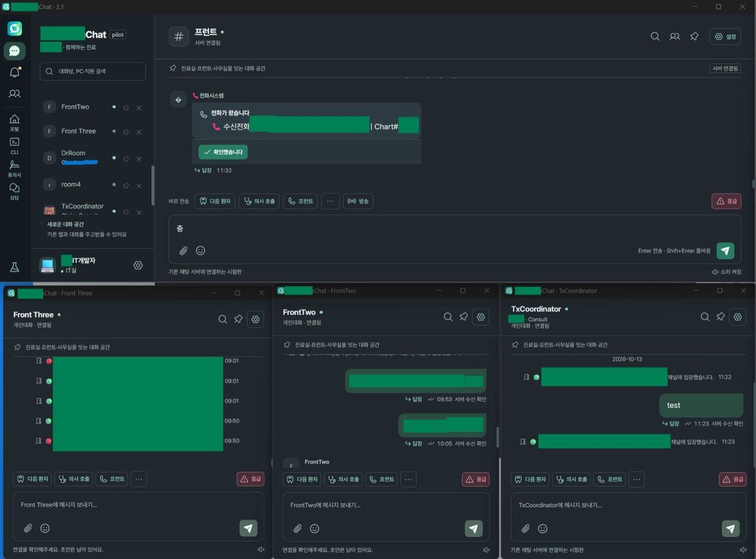Image resolution: width=756 pixels, height=559 pixels.
Task: Click the paperclip attach icon in main message box
Action: 183,250
